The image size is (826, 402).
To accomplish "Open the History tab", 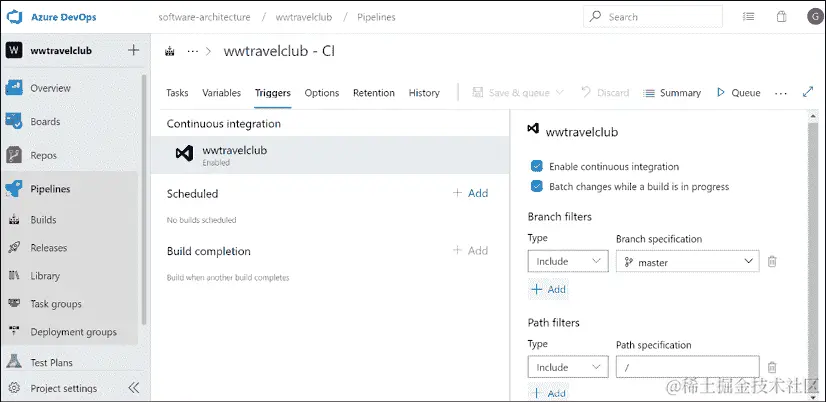I will pos(424,93).
